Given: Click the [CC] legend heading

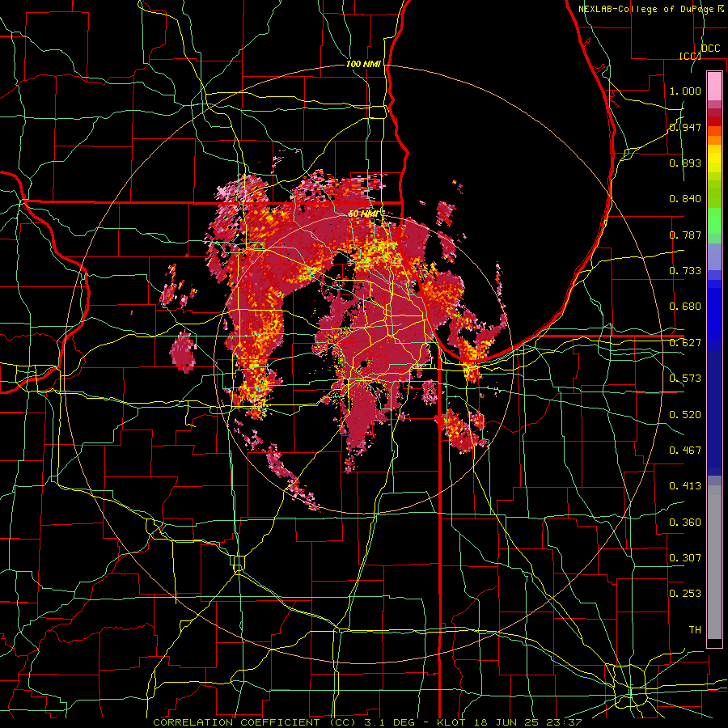Looking at the screenshot, I should [690, 56].
